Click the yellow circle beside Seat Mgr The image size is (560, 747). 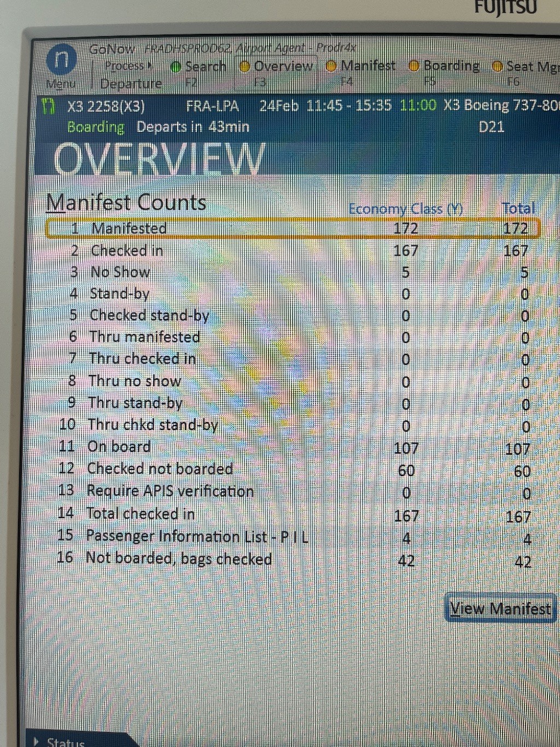497,67
